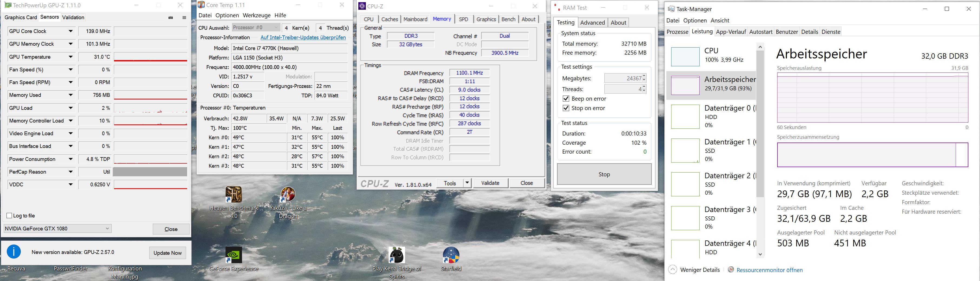Viewport: 980px width, 281px height.
Task: Launch GeForce Experience desktop icon
Action: pos(234,259)
